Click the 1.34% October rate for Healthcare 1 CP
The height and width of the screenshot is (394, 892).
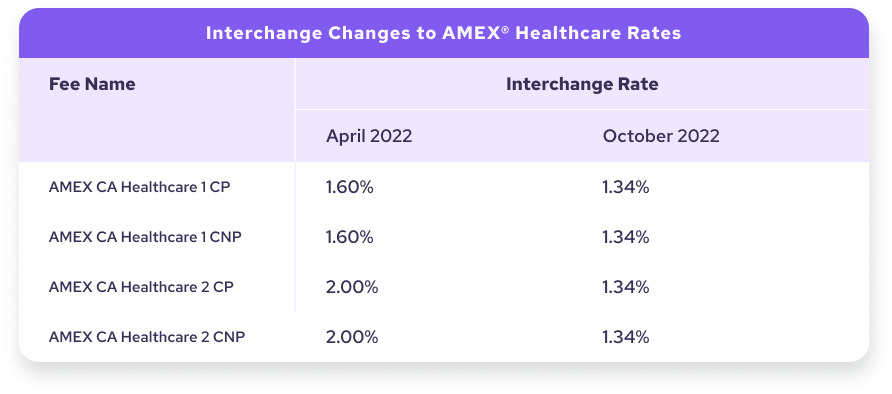coord(626,187)
